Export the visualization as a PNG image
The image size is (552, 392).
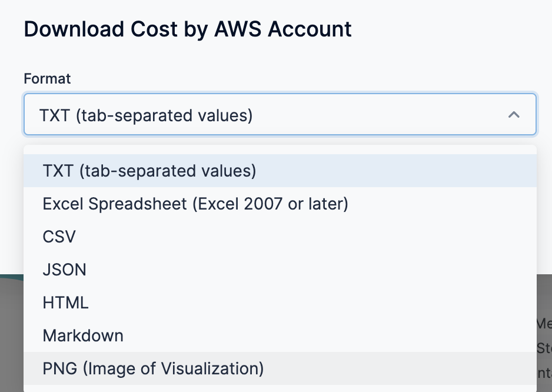pos(153,368)
